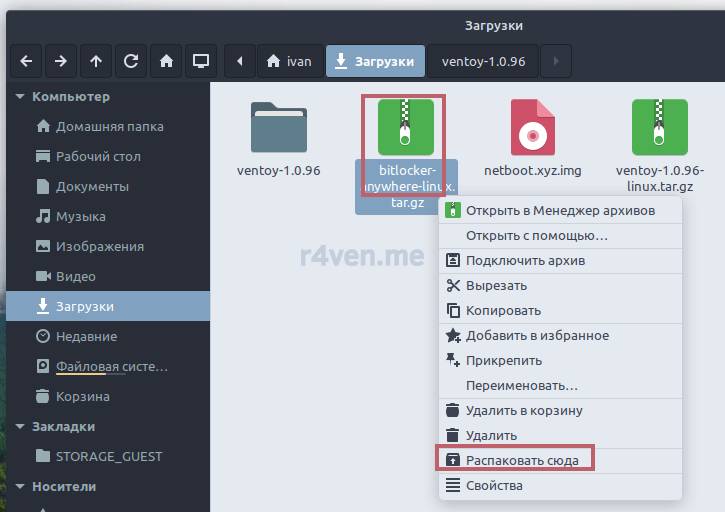
Task: Collapse the Носители sidebar section
Action: coord(20,487)
